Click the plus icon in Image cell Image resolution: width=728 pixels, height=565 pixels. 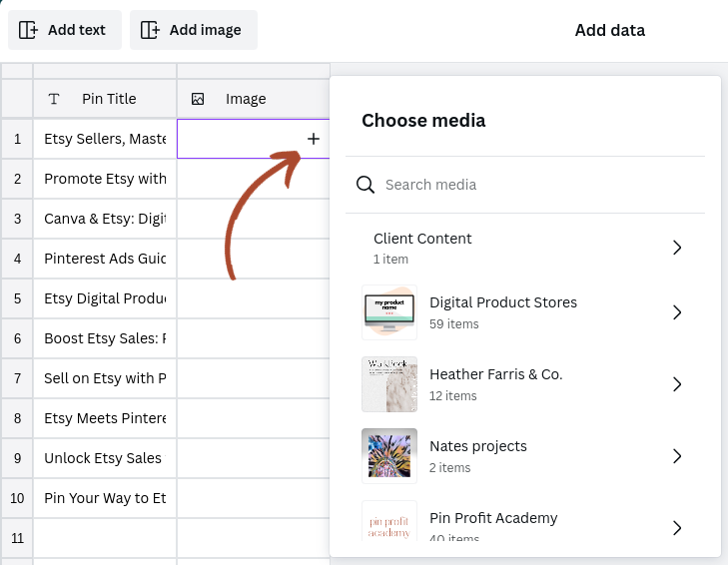[314, 139]
